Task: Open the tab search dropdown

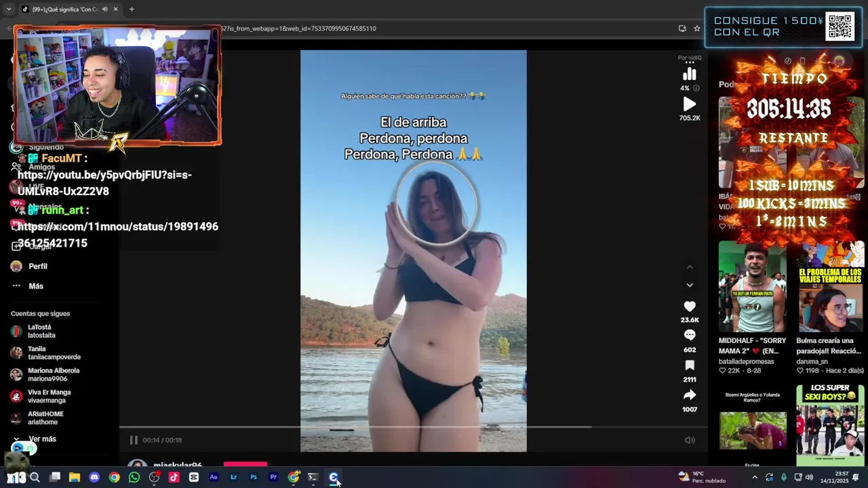Action: pos(8,9)
